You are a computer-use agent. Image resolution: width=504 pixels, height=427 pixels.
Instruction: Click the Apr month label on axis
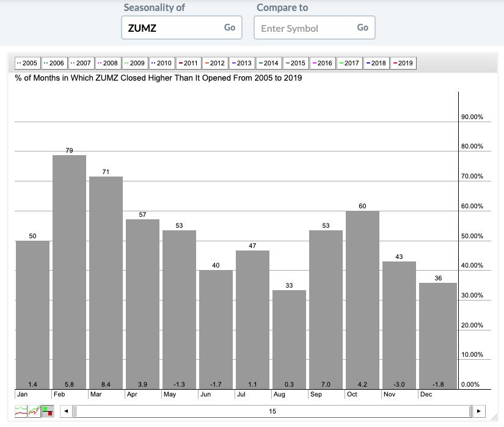[x=132, y=394]
